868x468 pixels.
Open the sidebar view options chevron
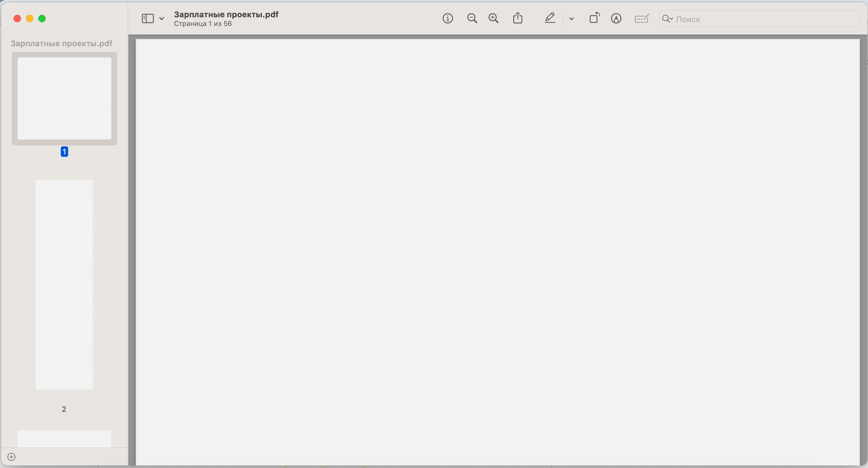pyautogui.click(x=162, y=19)
